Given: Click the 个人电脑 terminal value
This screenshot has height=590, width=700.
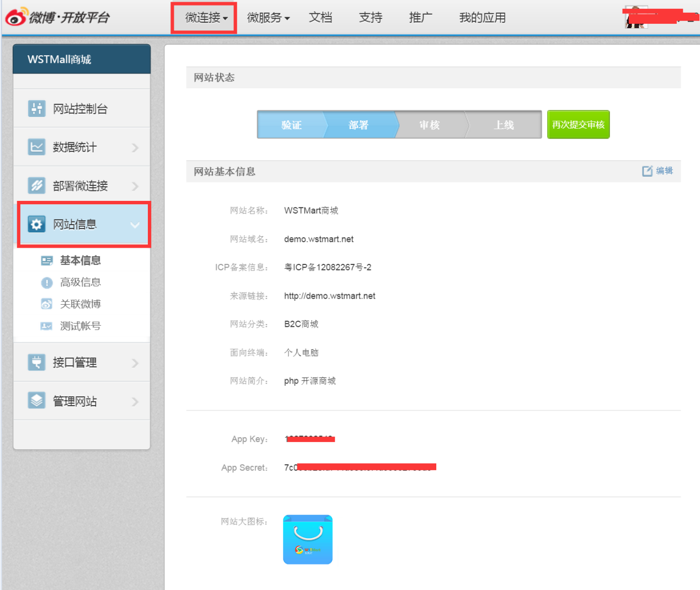Looking at the screenshot, I should coord(301,353).
